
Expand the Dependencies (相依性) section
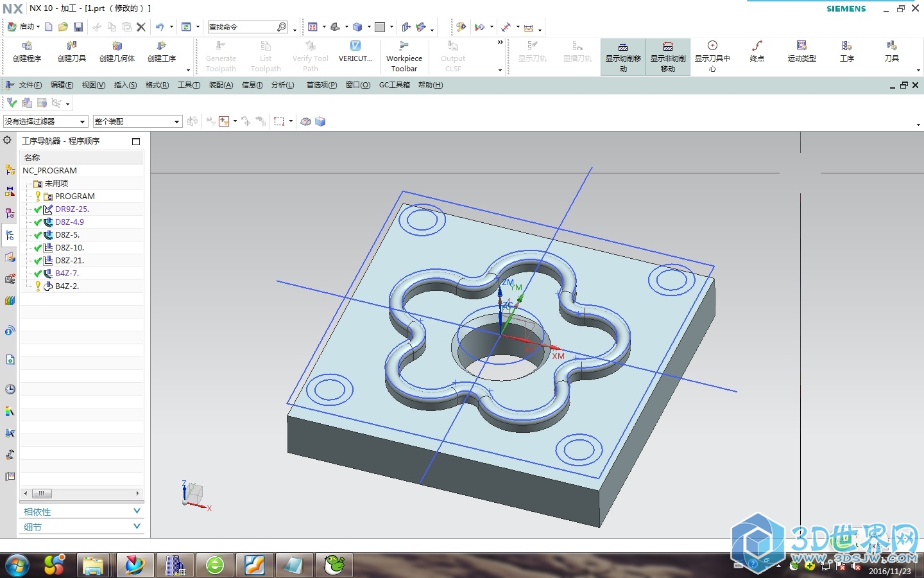pyautogui.click(x=81, y=512)
